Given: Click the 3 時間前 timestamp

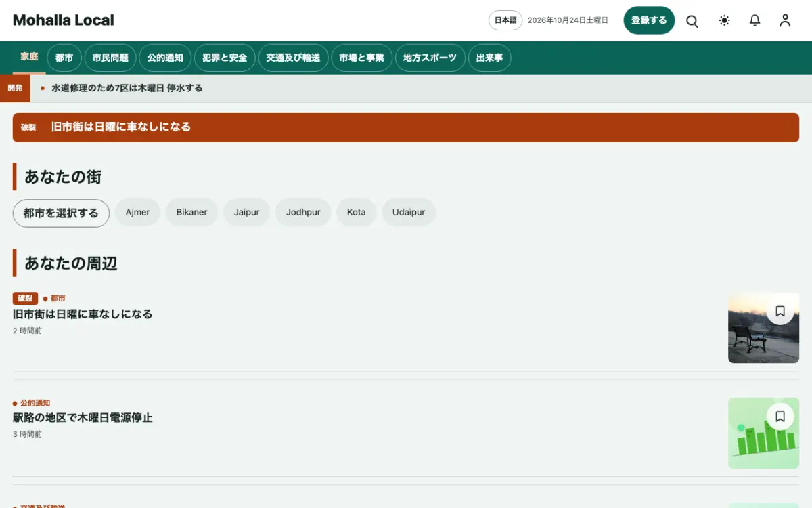Looking at the screenshot, I should (x=27, y=434).
